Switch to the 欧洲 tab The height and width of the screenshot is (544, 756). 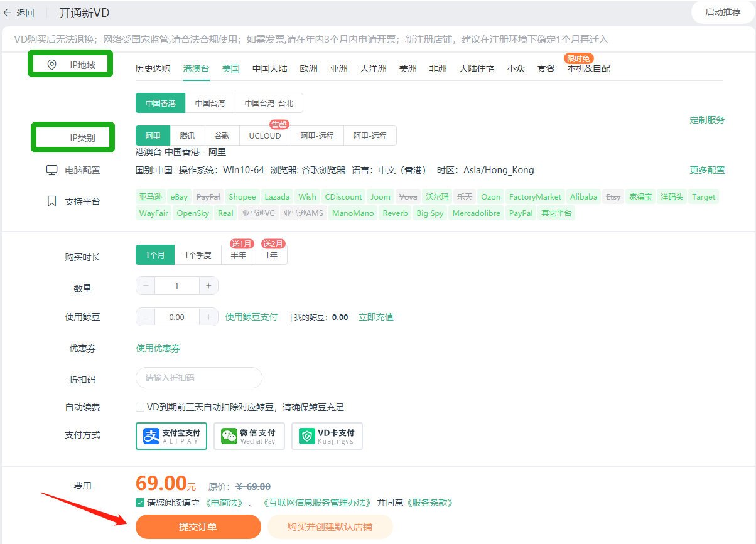[308, 68]
